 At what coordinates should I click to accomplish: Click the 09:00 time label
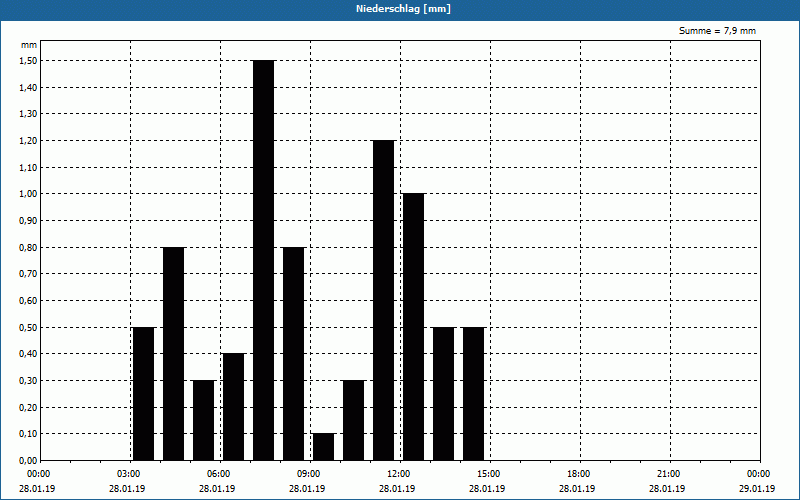click(x=309, y=474)
